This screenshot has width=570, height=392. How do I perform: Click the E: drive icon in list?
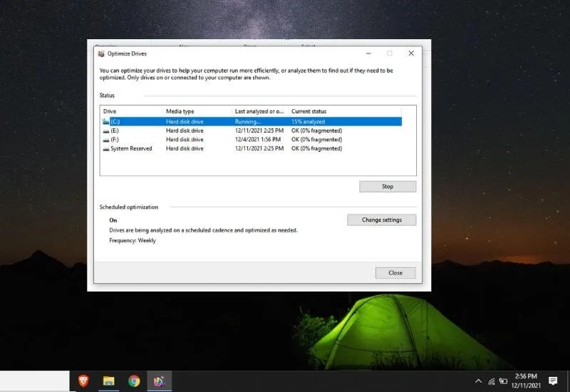coord(105,131)
